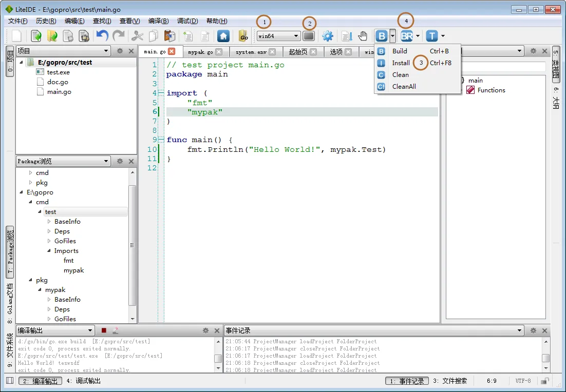Open the 编译(B) menu
The height and width of the screenshot is (392, 566).
pyautogui.click(x=158, y=21)
